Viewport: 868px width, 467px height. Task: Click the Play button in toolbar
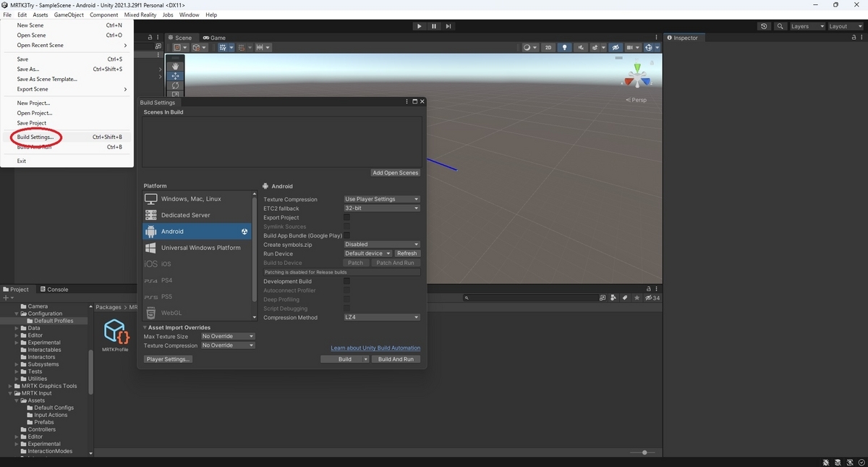[419, 26]
